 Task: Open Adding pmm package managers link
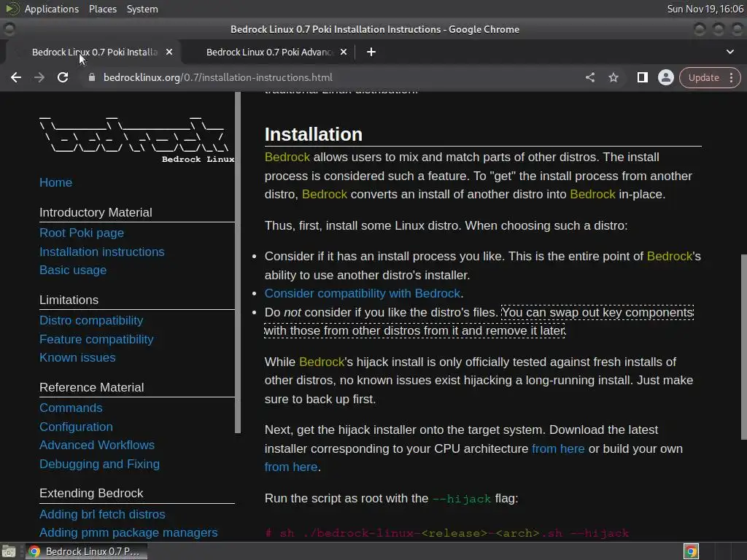[128, 532]
